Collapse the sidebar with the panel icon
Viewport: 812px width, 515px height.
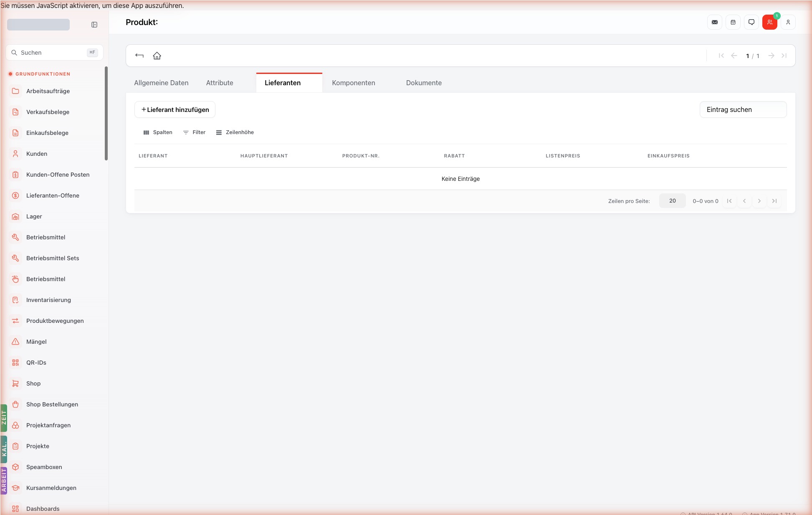tap(94, 25)
